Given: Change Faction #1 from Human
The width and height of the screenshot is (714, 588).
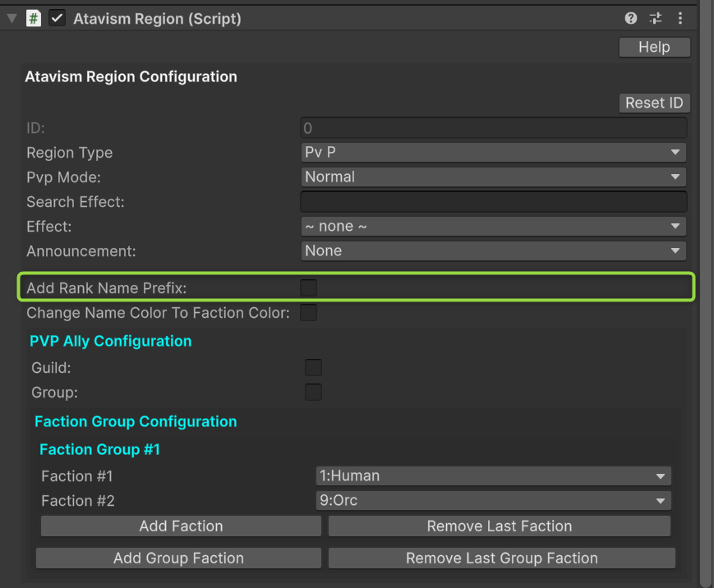Looking at the screenshot, I should [493, 475].
